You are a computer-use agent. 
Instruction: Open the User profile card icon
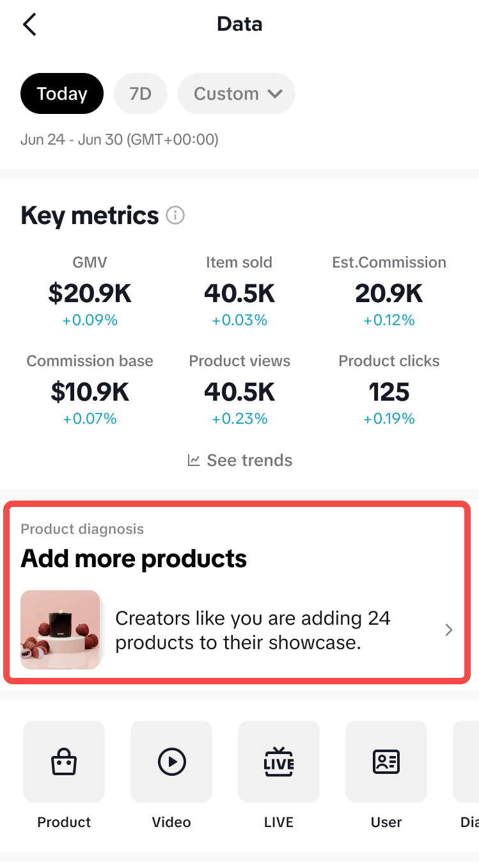coord(386,762)
